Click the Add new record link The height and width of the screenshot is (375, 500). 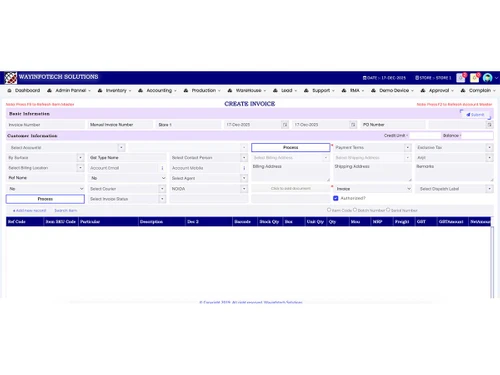30,211
